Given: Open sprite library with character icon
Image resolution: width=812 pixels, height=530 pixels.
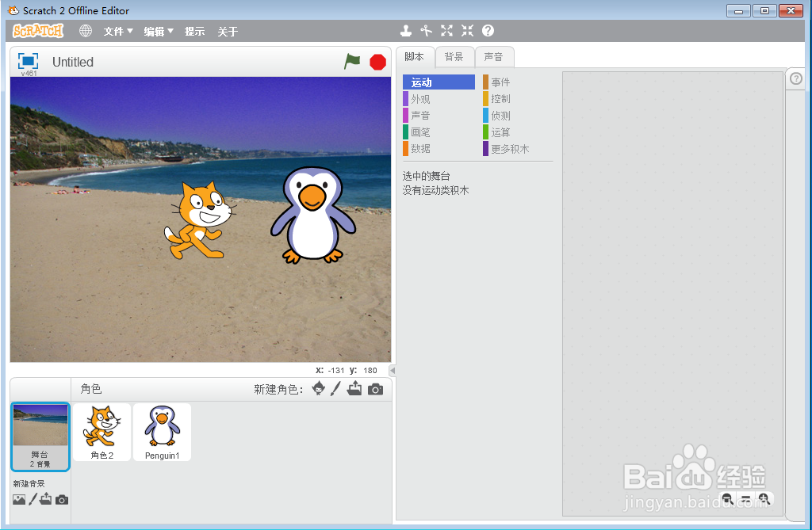Looking at the screenshot, I should coord(317,389).
